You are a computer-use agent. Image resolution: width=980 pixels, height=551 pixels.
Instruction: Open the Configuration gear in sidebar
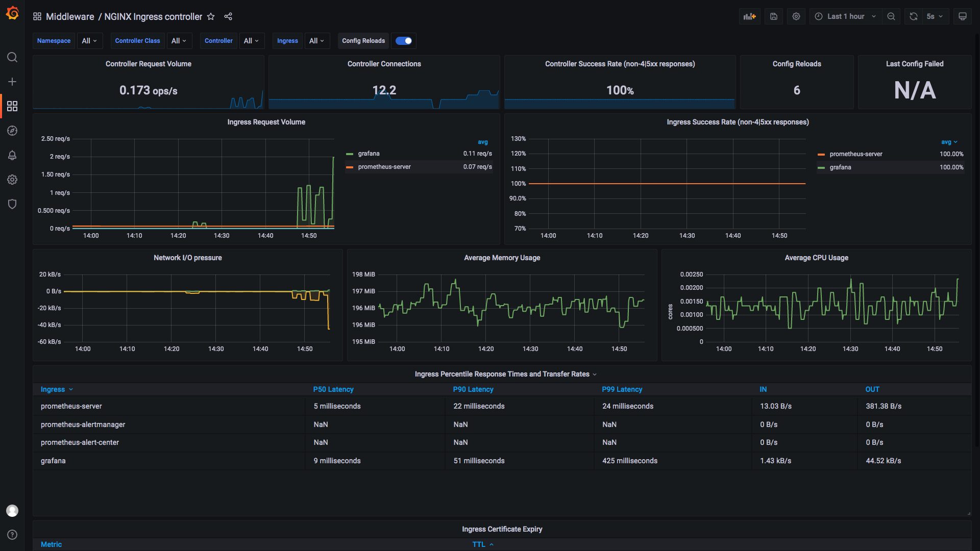(x=12, y=180)
